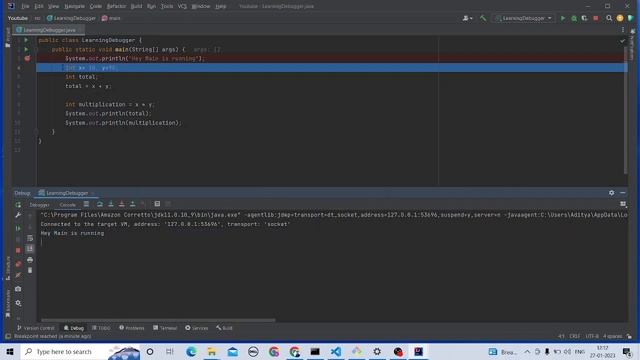
Task: Click the Youtube project breadcrumb
Action: pyautogui.click(x=18, y=18)
